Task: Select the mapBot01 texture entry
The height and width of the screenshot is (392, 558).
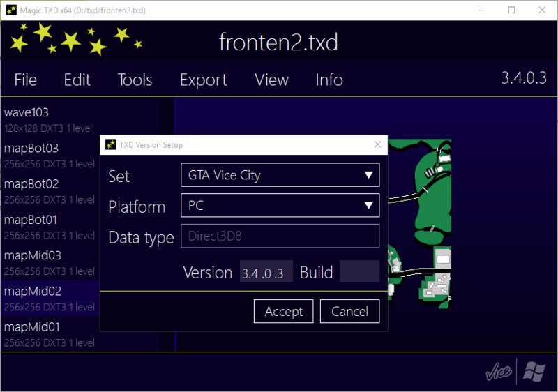Action: (50, 227)
